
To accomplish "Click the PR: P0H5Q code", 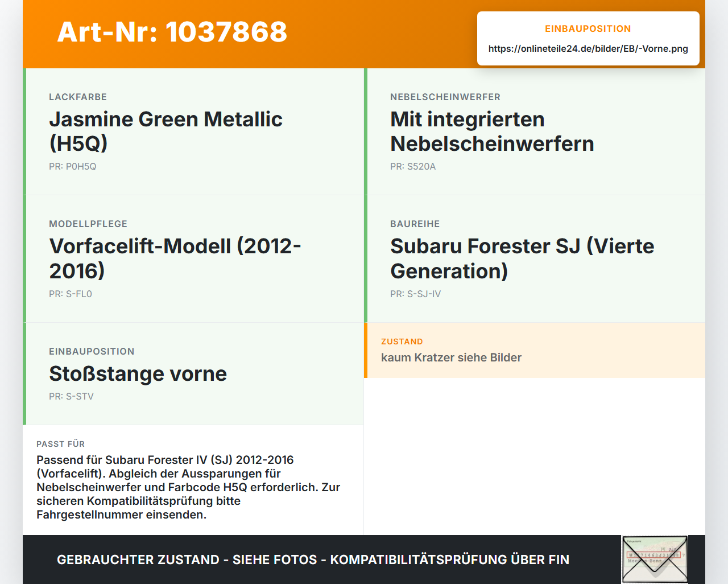I will tap(73, 167).
